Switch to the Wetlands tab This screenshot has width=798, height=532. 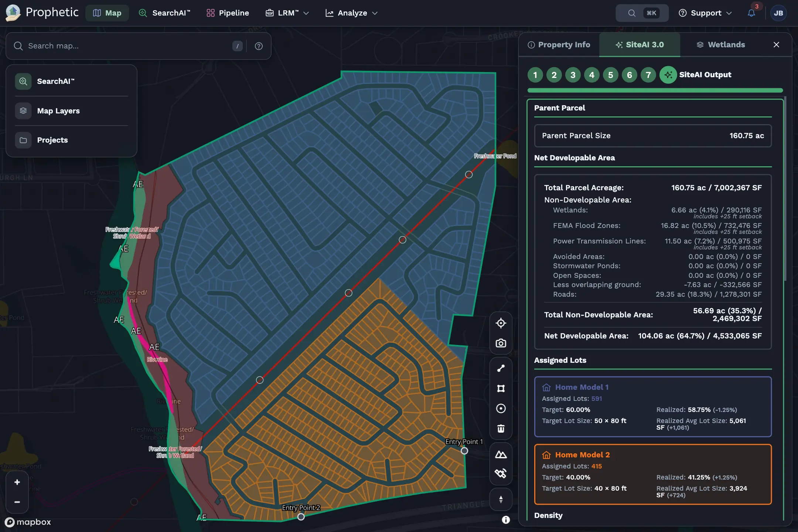pos(721,45)
